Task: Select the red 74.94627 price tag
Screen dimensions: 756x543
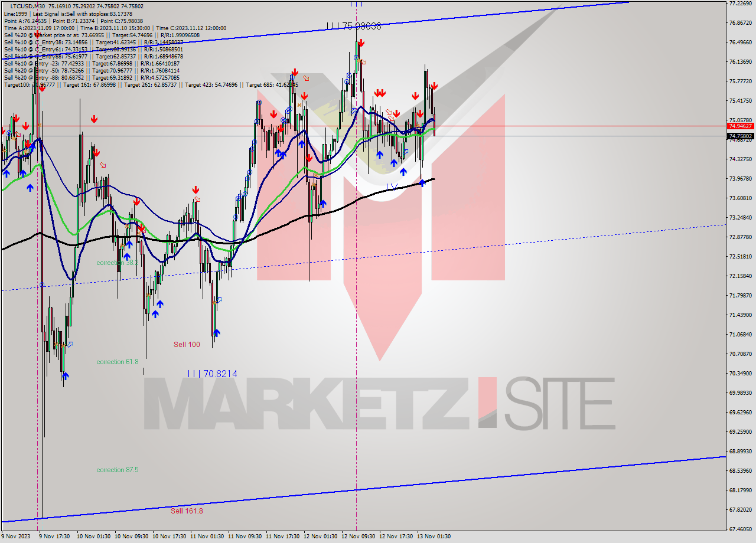Action: 741,126
